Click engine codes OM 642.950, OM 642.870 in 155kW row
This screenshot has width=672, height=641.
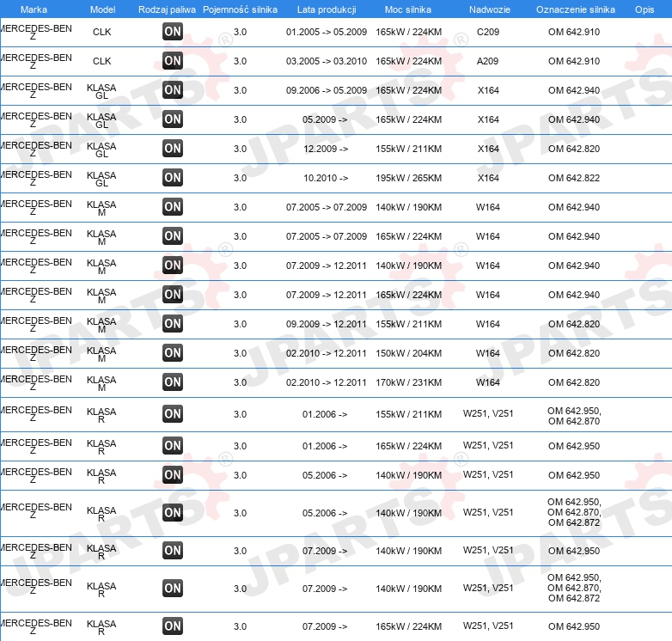click(574, 416)
